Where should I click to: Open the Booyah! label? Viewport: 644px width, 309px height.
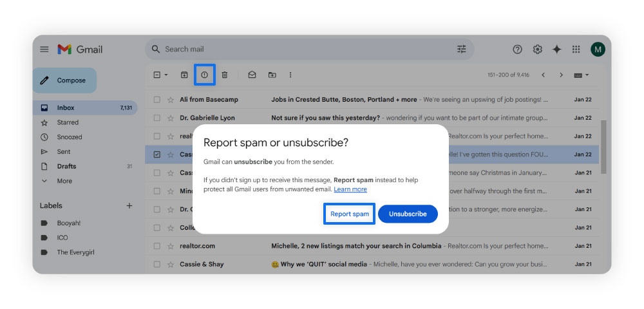[69, 223]
